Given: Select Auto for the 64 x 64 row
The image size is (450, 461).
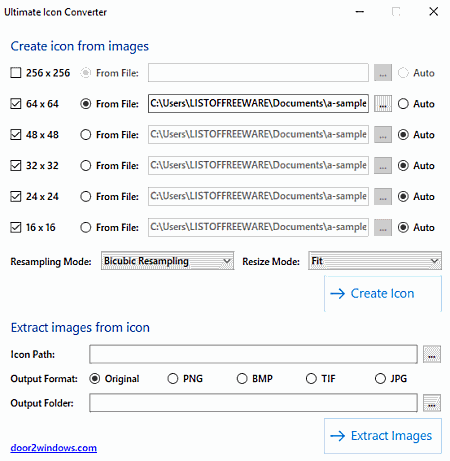Looking at the screenshot, I should coord(403,104).
